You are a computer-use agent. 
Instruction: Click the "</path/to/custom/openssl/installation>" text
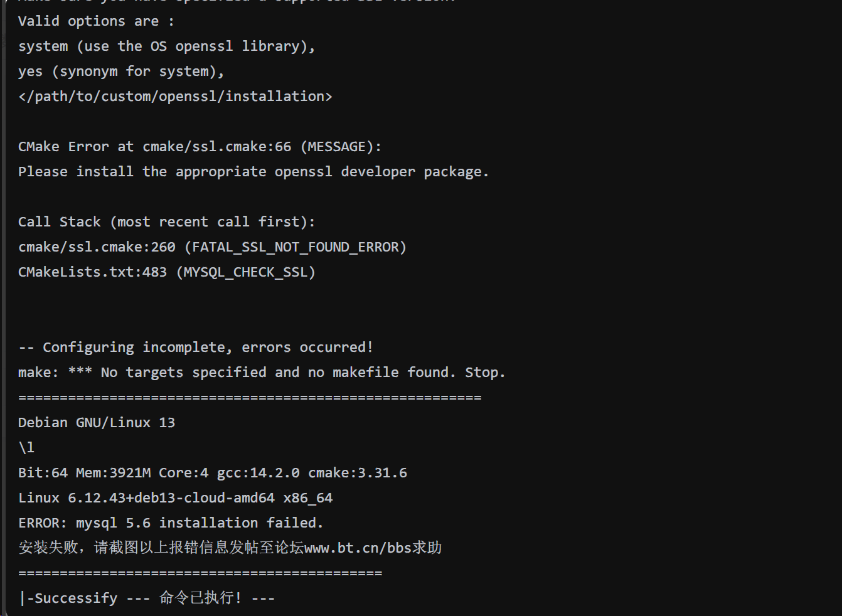(175, 97)
